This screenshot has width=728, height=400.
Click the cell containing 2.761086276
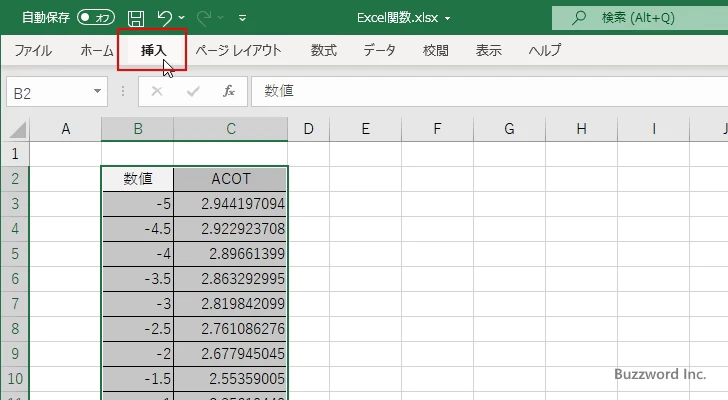(x=231, y=329)
